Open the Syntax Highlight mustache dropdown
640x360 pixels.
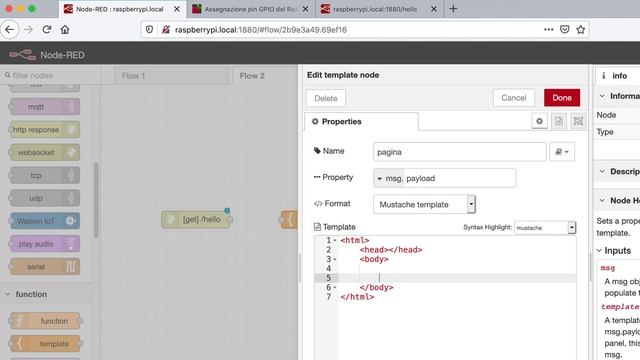click(x=545, y=227)
